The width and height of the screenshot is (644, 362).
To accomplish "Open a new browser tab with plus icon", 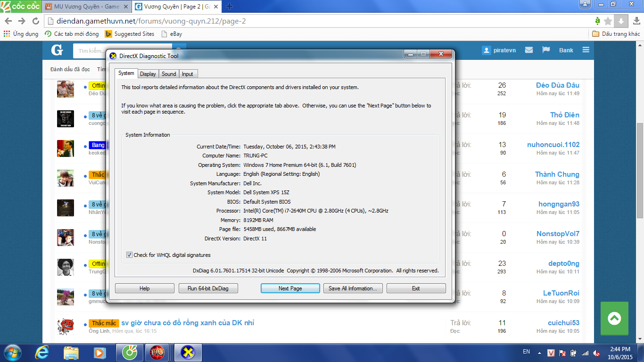I will point(230,7).
